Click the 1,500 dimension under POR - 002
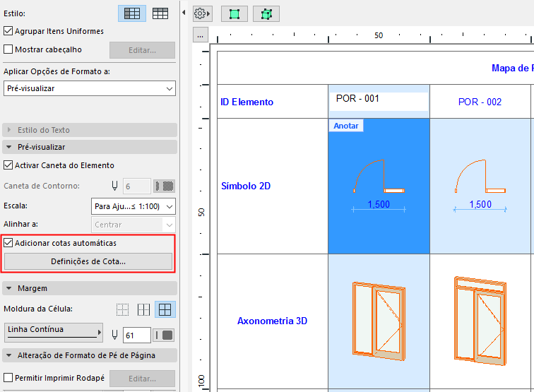The height and width of the screenshot is (392, 534). [480, 204]
